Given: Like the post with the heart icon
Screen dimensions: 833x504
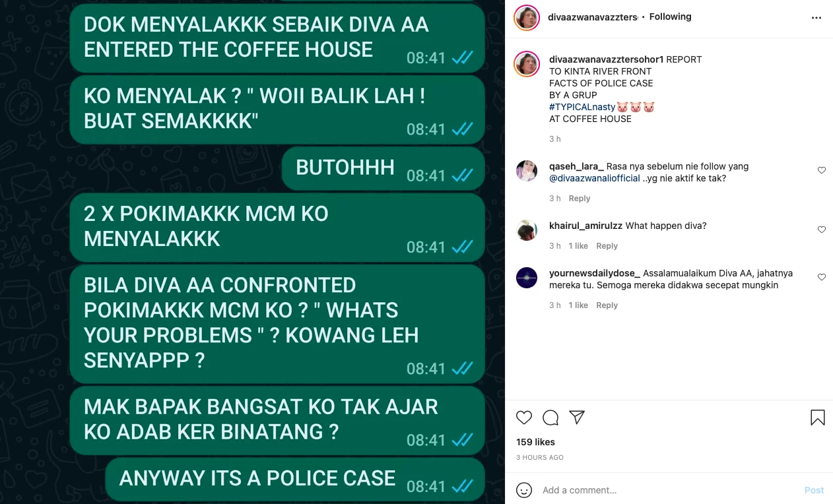Looking at the screenshot, I should click(524, 418).
